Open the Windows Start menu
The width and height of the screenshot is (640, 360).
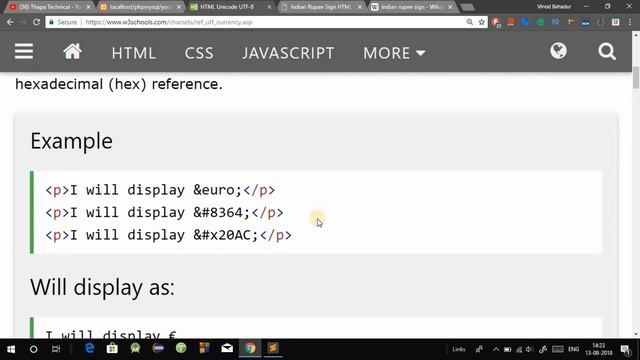[x=11, y=349]
